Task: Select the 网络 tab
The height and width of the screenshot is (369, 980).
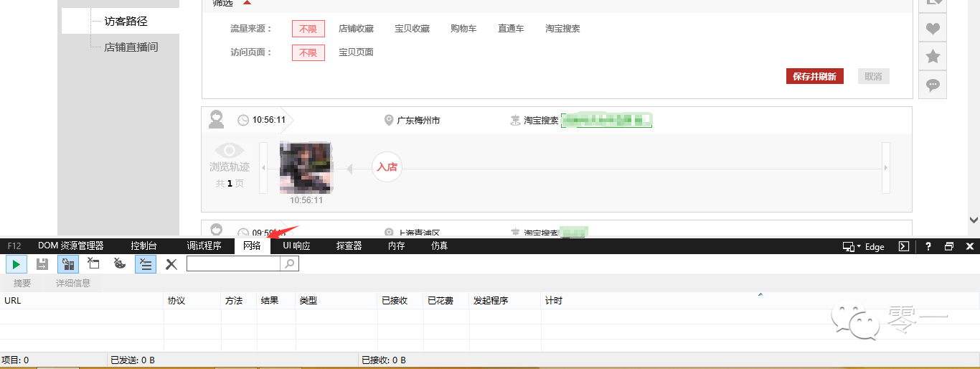Action: coord(252,246)
